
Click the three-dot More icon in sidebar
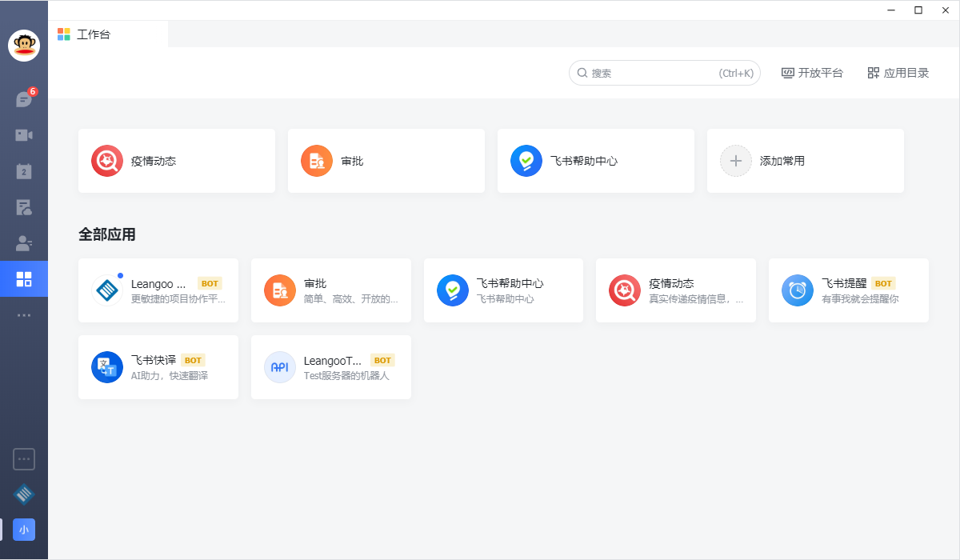pos(24,315)
